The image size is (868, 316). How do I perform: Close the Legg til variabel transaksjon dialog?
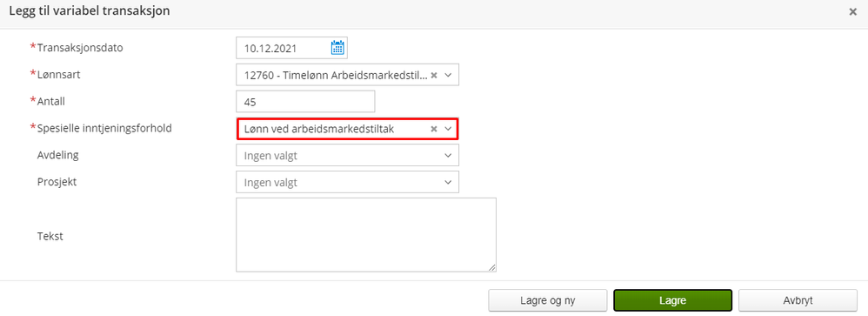853,11
